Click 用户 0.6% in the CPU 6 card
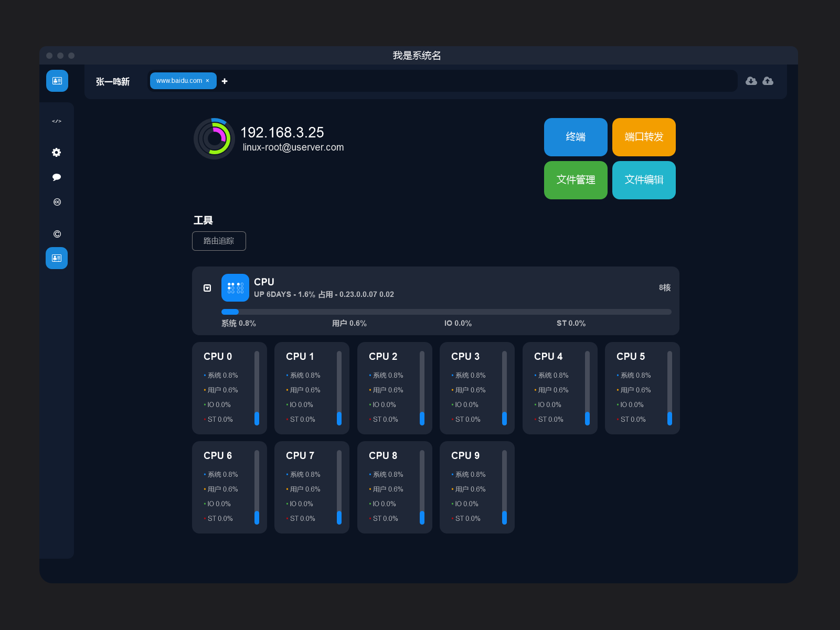Screen dimensions: 840x630 tap(222, 489)
